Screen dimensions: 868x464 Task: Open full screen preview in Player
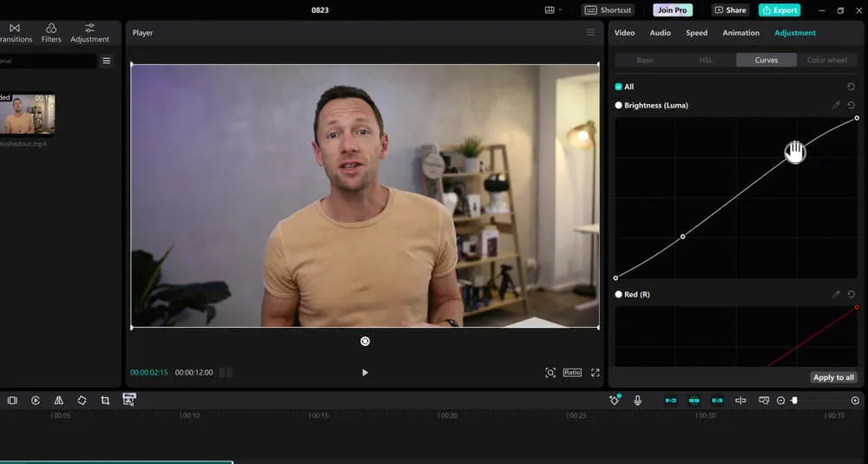pyautogui.click(x=595, y=373)
